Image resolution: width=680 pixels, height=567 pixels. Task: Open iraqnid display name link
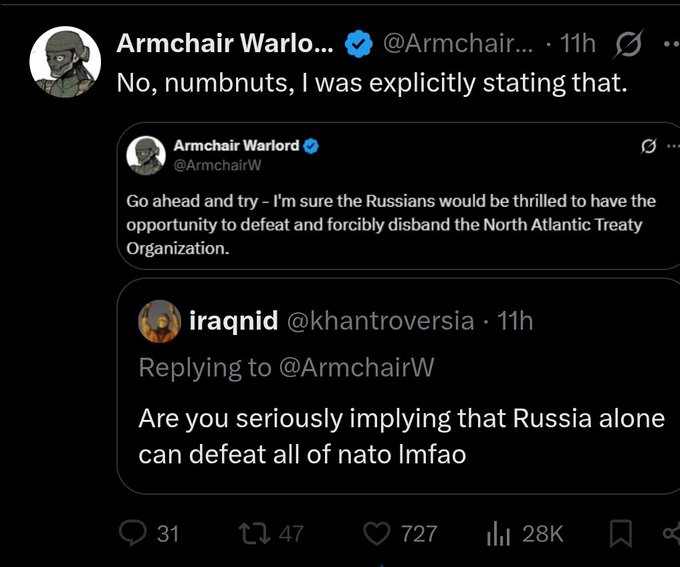(234, 321)
